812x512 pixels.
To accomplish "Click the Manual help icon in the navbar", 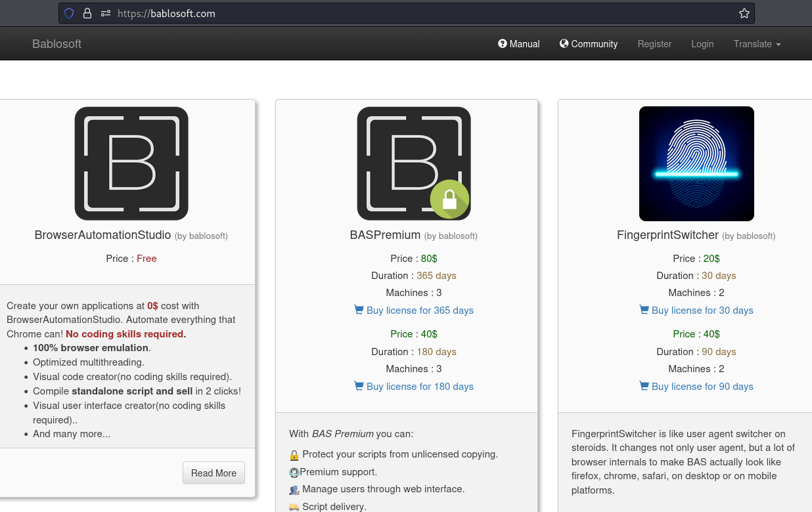I will point(502,44).
